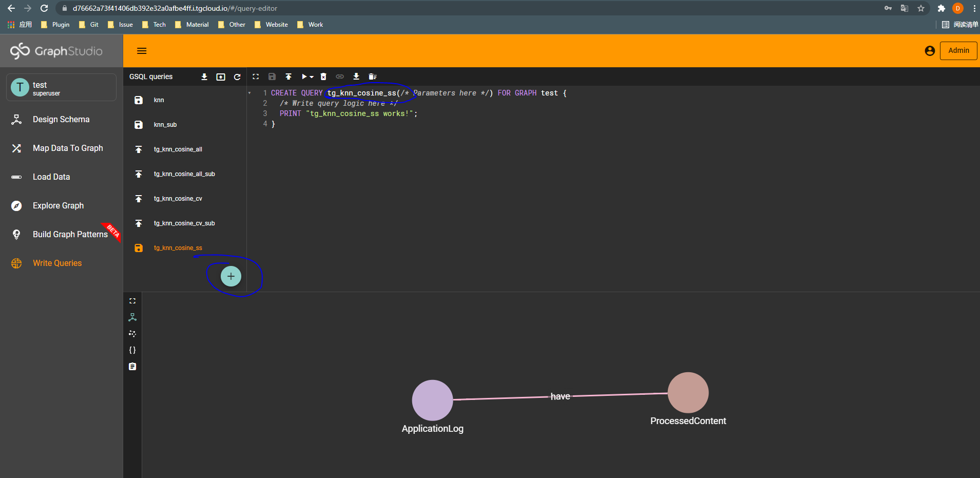Select the Run Query toolbar icon

(x=304, y=77)
